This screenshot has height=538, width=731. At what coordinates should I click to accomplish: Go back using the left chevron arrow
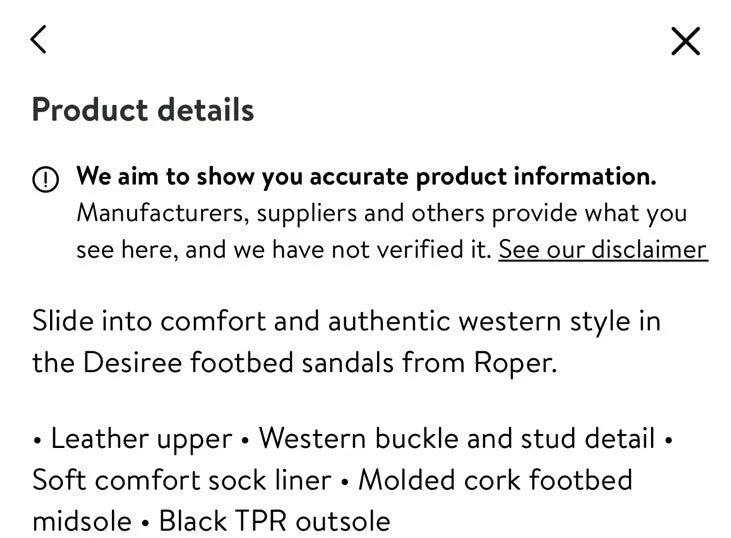click(39, 40)
